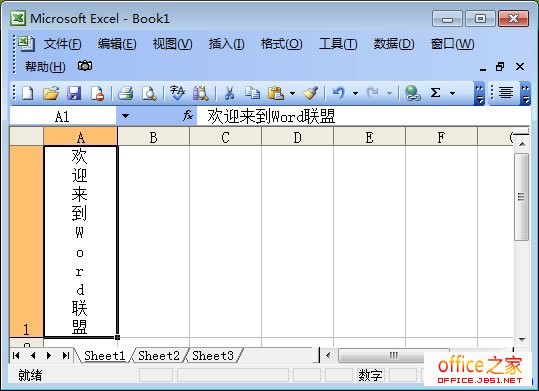539x391 pixels.
Task: Open the 工具(T) menu
Action: click(x=338, y=44)
